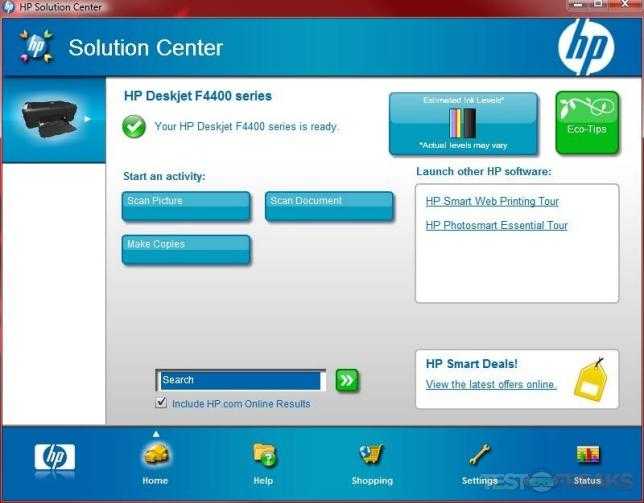This screenshot has height=503, width=644.
Task: Click the Solution Center star logo
Action: point(36,46)
